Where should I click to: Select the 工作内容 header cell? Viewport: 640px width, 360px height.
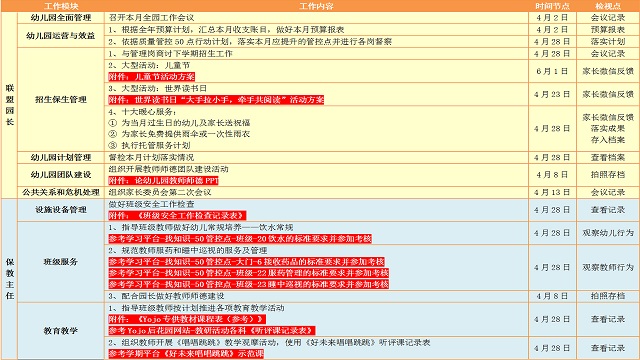click(316, 6)
